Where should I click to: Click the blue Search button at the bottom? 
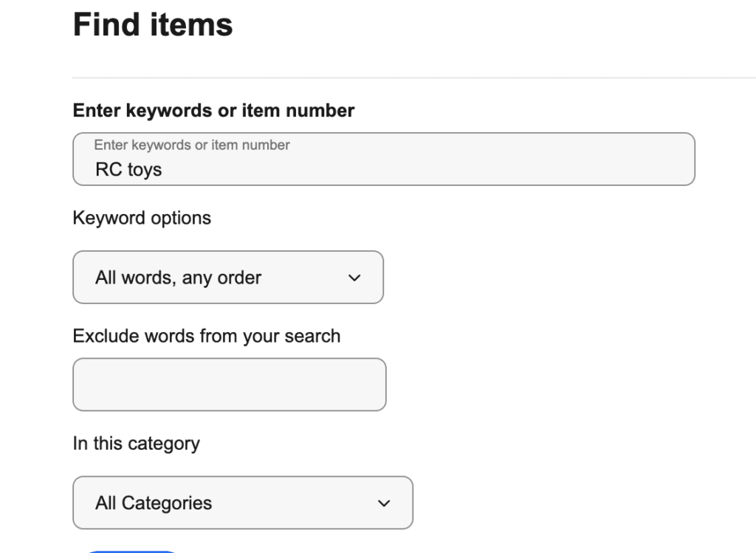131,551
